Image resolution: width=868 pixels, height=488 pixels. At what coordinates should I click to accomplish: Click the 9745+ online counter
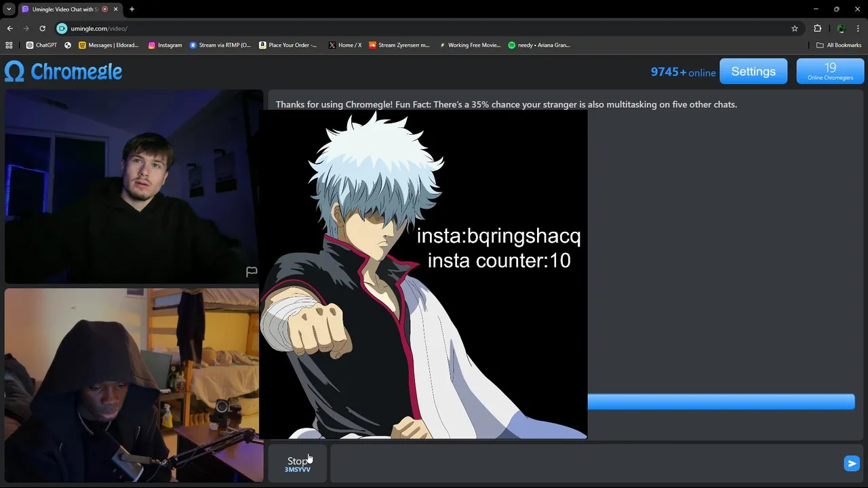pyautogui.click(x=683, y=72)
